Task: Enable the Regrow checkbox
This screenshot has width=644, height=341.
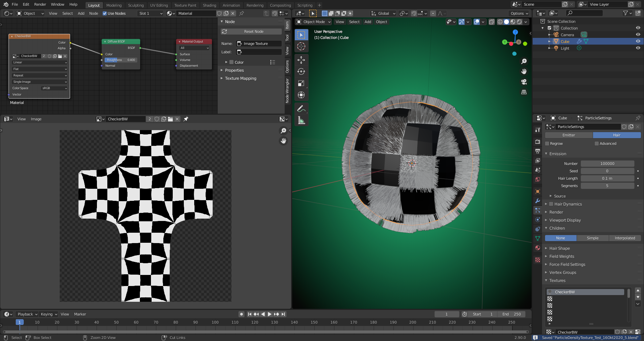Action: click(547, 144)
